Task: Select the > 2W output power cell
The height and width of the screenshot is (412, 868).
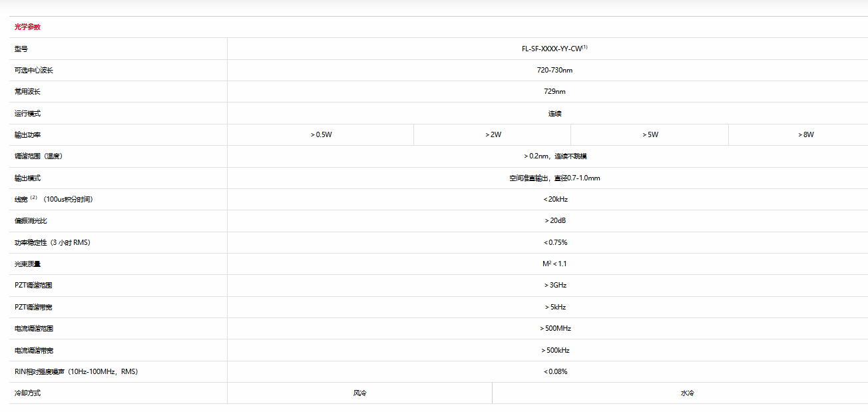Action: [x=493, y=134]
